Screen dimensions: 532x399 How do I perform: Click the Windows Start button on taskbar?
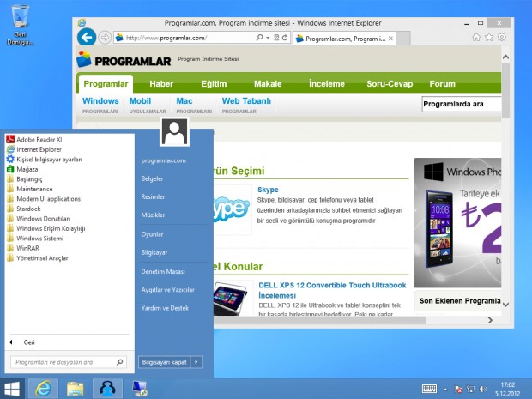point(12,389)
